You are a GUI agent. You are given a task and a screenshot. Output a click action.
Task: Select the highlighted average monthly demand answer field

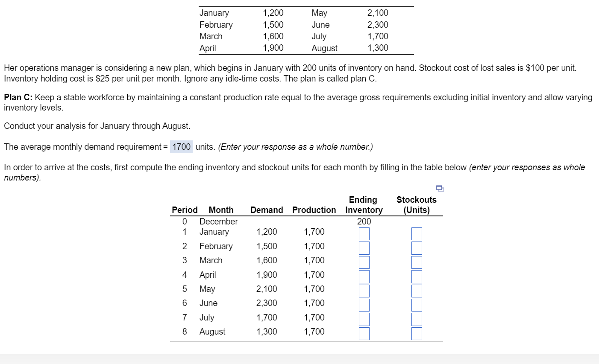point(181,147)
